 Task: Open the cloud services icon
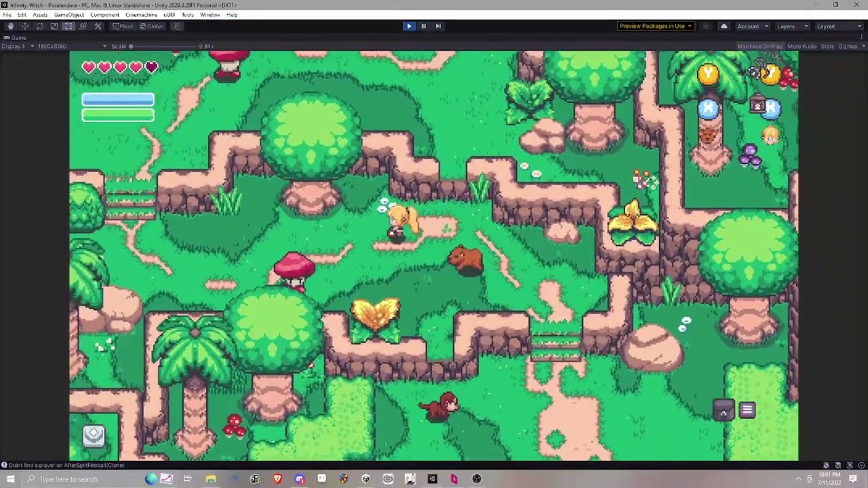click(724, 26)
